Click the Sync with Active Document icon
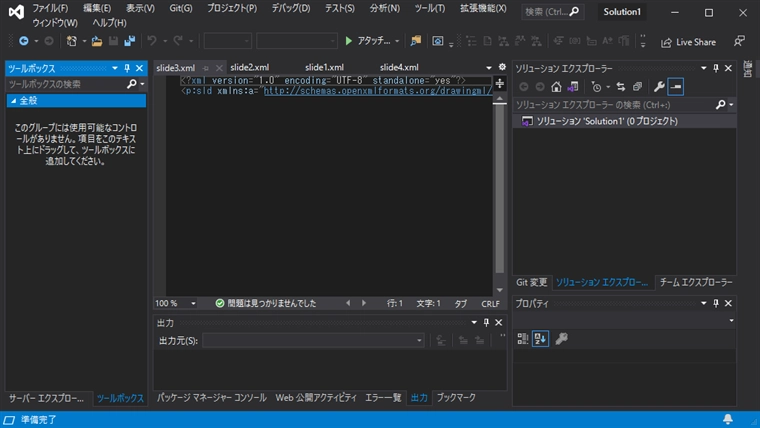 pos(620,87)
